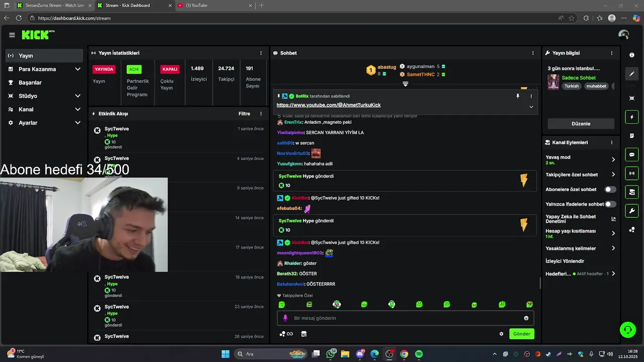This screenshot has height=362, width=644.
Task: Pick the green emote with headphones
Action: click(x=391, y=304)
